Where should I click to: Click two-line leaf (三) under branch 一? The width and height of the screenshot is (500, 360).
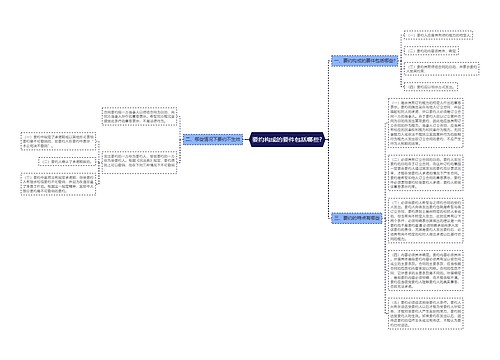tap(442, 69)
